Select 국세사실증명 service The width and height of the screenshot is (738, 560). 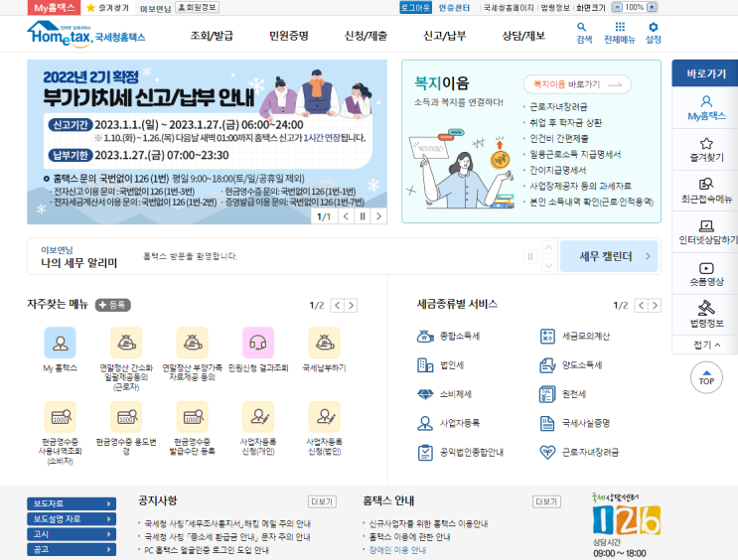point(574,423)
